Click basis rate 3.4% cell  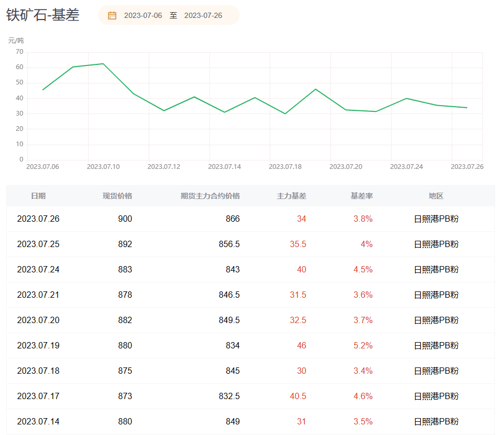pyautogui.click(x=363, y=371)
